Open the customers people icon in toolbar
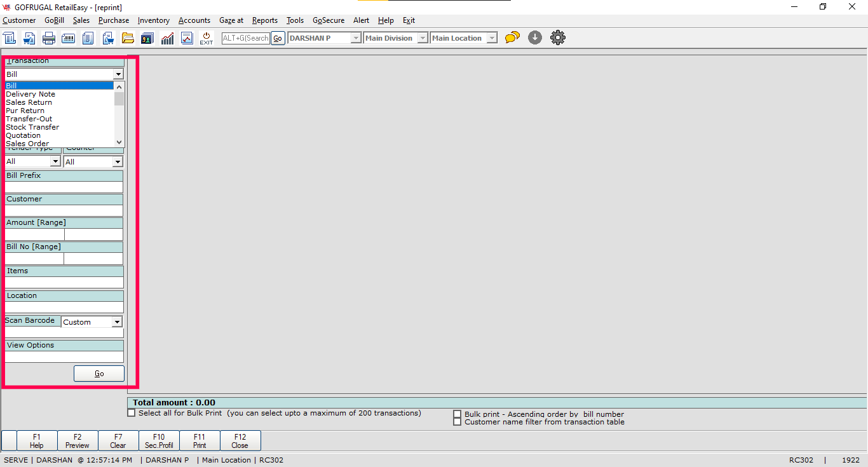Screen dimensions: 868x467 click(x=147, y=38)
